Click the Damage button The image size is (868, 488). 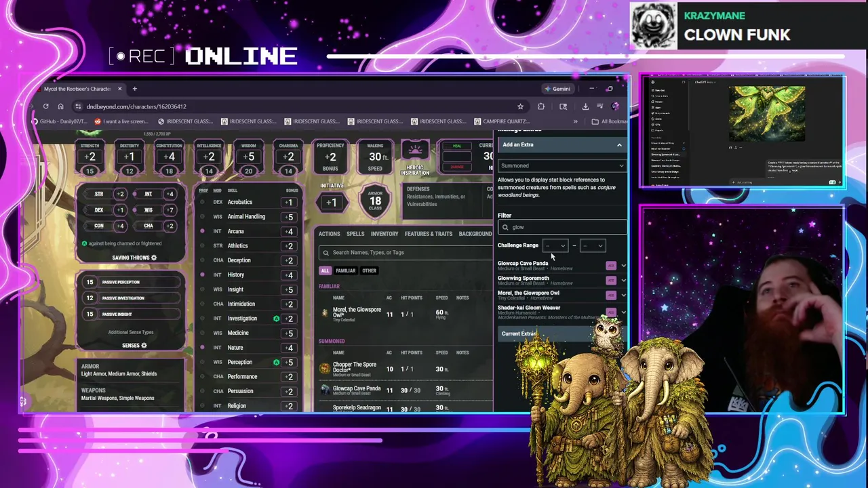(x=457, y=167)
